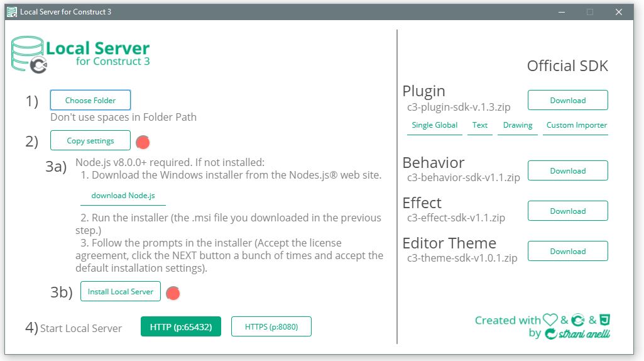644x361 pixels.
Task: Click the Start Local Server label
Action: [81, 328]
